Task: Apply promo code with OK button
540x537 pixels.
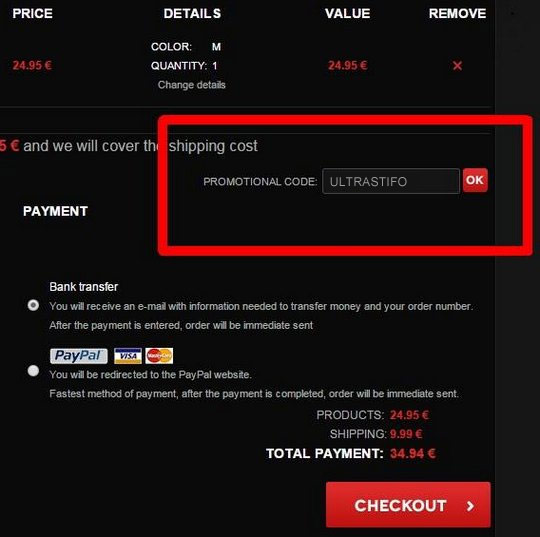Action: pos(475,180)
